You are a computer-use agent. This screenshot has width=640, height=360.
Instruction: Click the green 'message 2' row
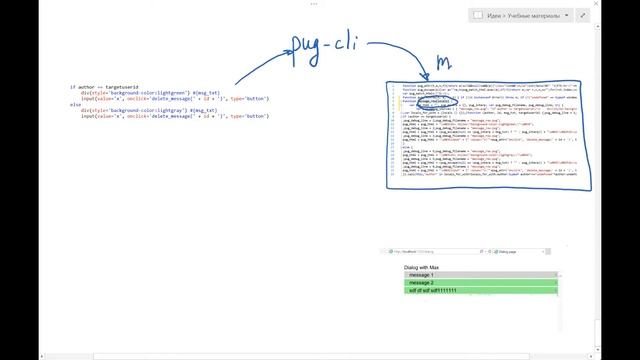(x=481, y=283)
